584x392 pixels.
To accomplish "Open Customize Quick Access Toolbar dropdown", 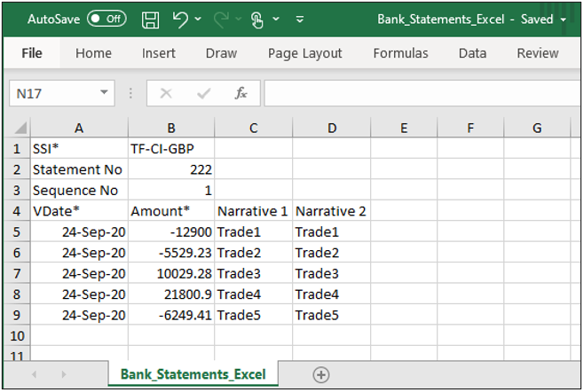I will pos(300,19).
